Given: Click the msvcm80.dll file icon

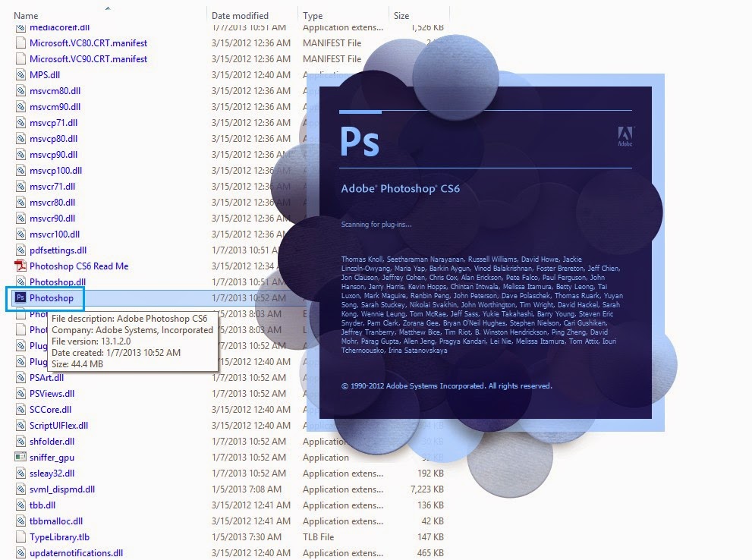Looking at the screenshot, I should (20, 90).
